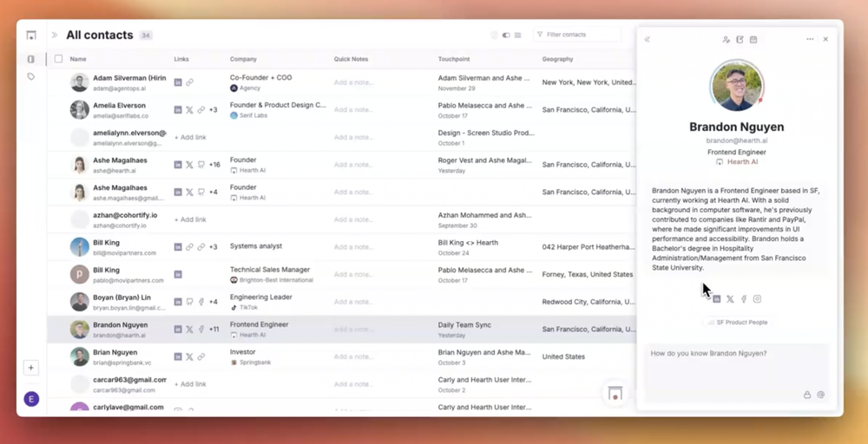Click the @ mention icon in notes box
This screenshot has height=444, width=868.
[x=821, y=395]
